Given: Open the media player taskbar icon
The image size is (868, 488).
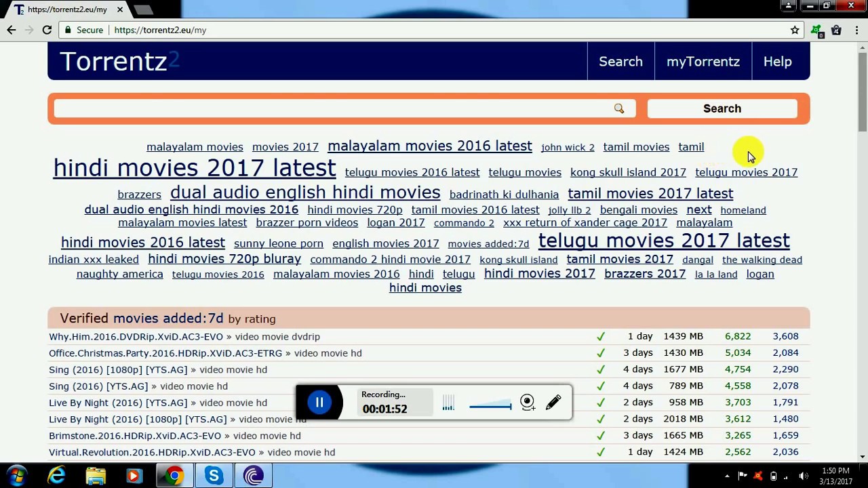Looking at the screenshot, I should 134,476.
